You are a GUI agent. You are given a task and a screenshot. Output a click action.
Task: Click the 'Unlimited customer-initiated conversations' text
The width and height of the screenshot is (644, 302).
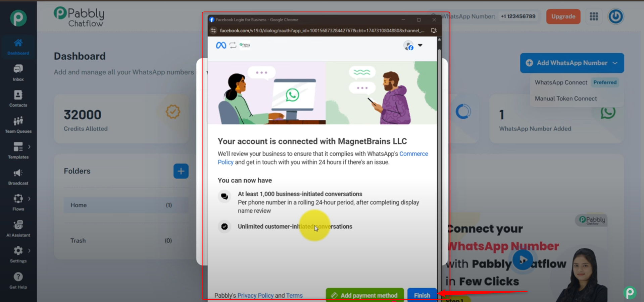coord(295,227)
